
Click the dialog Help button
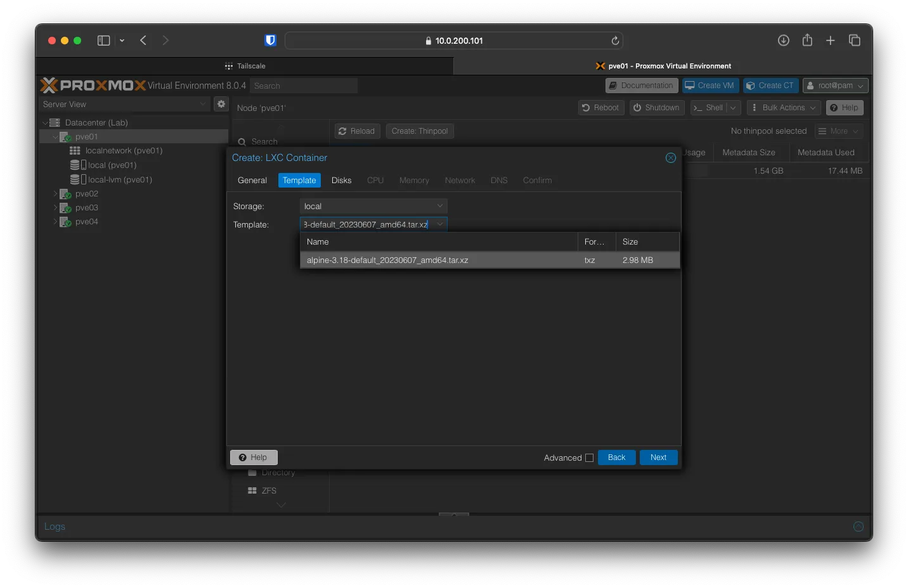(x=254, y=457)
